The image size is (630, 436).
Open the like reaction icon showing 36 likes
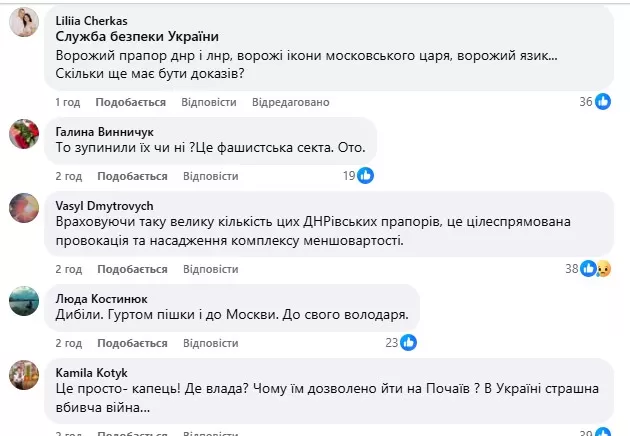[x=603, y=102]
